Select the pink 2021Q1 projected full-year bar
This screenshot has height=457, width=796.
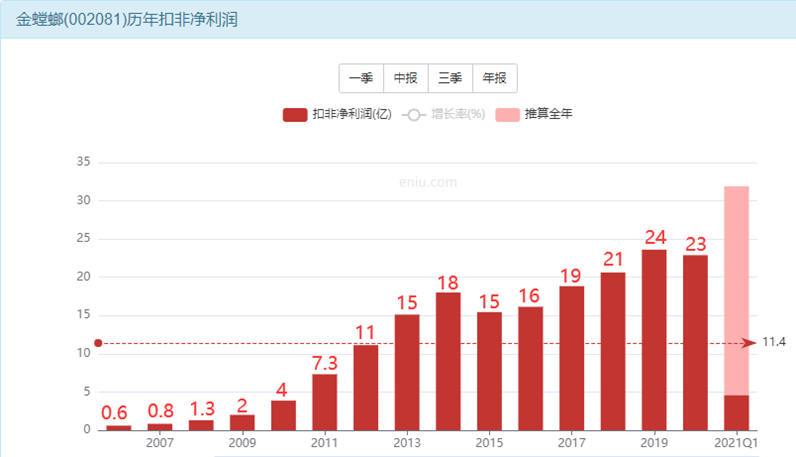pos(737,290)
